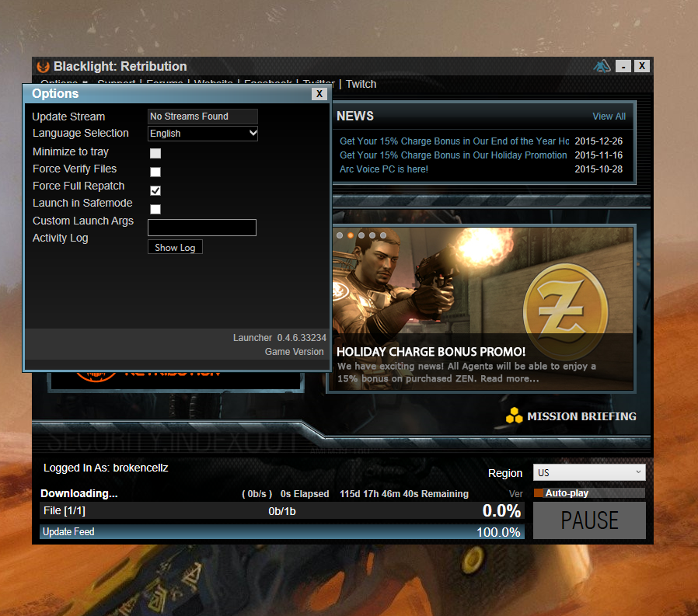698x616 pixels.
Task: Click the Launcher 0.4.6.33234 version text
Action: [x=280, y=338]
